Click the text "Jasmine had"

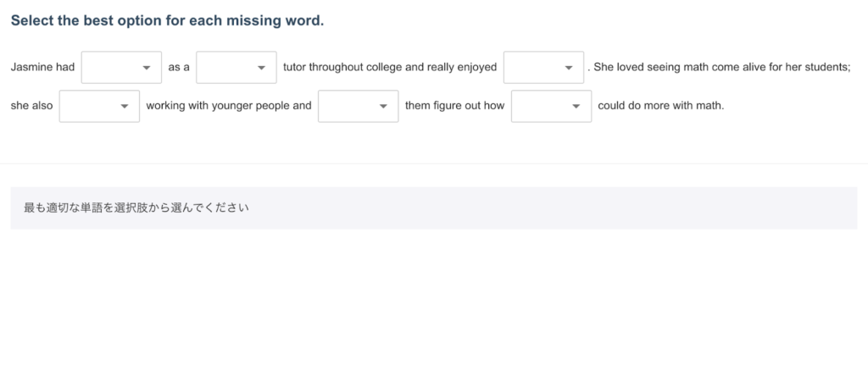(42, 68)
